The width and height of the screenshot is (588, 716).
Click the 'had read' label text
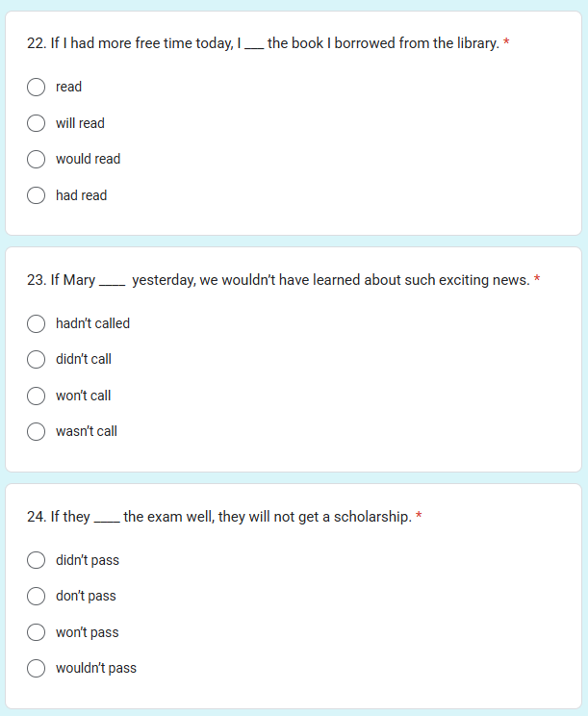tap(81, 195)
